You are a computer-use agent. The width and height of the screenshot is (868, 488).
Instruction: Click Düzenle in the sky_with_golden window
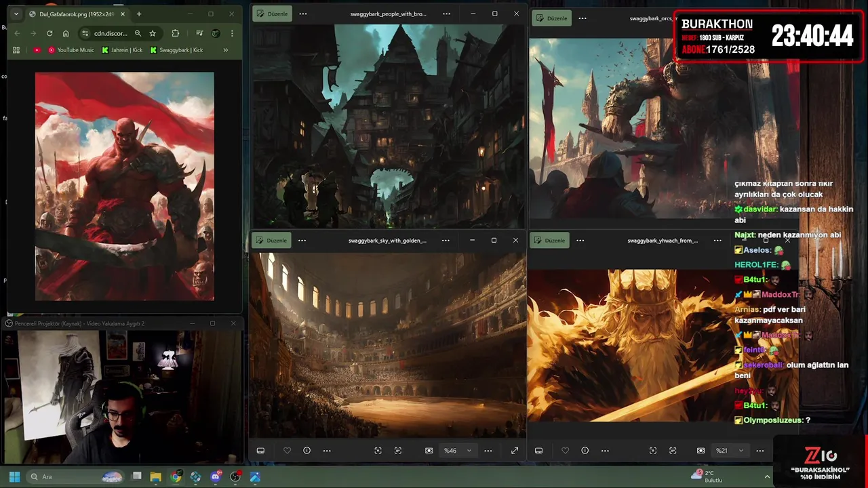tap(272, 241)
